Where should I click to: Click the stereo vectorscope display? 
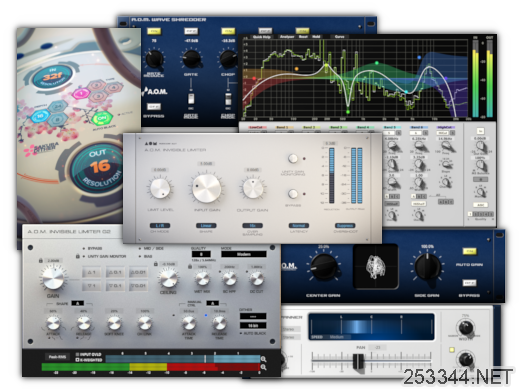tap(376, 267)
